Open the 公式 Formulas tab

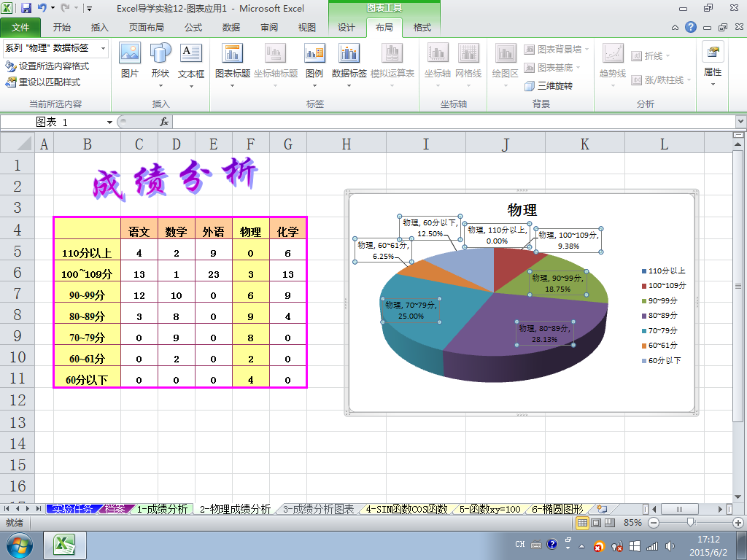193,28
